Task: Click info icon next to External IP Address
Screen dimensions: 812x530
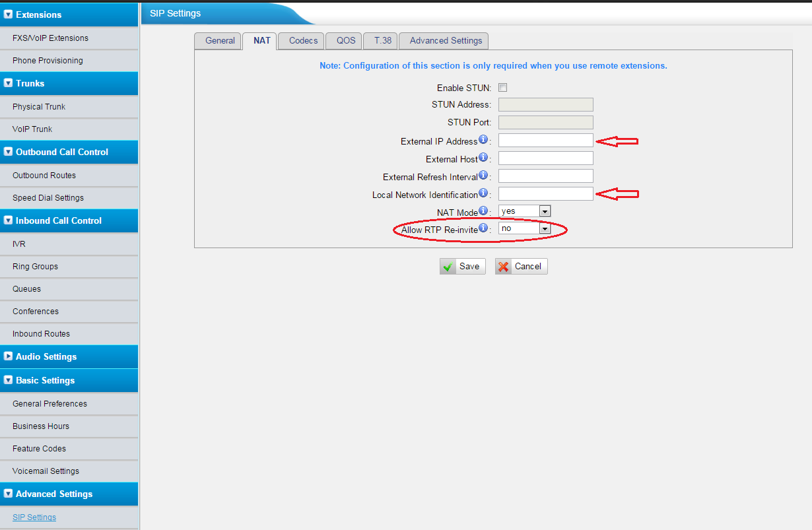Action: coord(483,140)
